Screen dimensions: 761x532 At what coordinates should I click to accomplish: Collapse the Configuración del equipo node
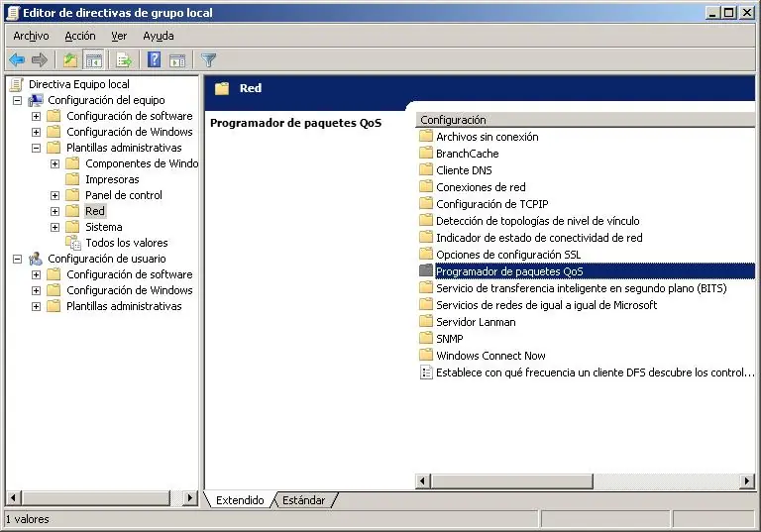[17, 100]
